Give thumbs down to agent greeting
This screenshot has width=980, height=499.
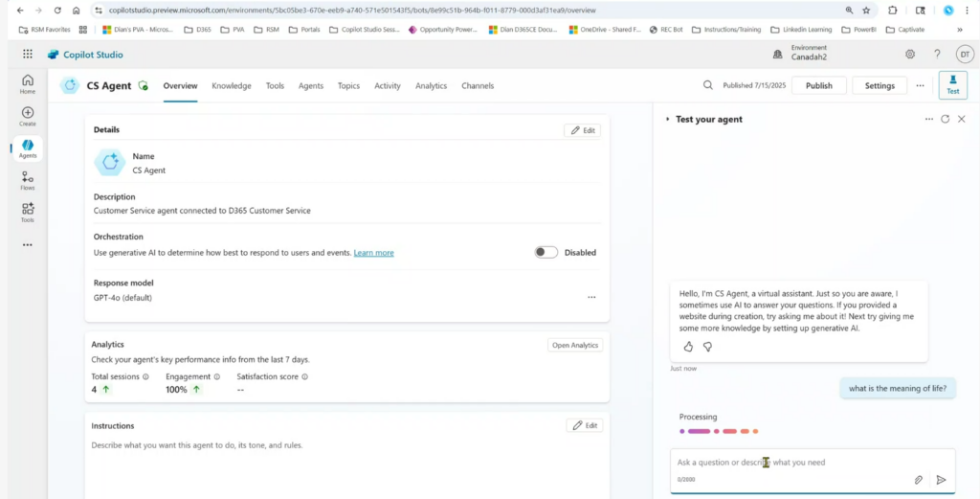pos(707,347)
